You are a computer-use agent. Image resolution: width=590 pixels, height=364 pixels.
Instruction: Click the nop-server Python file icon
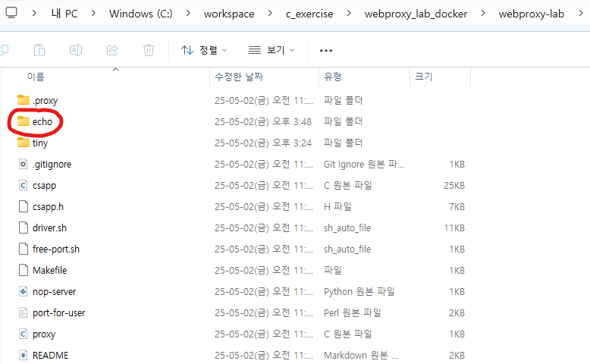point(24,292)
